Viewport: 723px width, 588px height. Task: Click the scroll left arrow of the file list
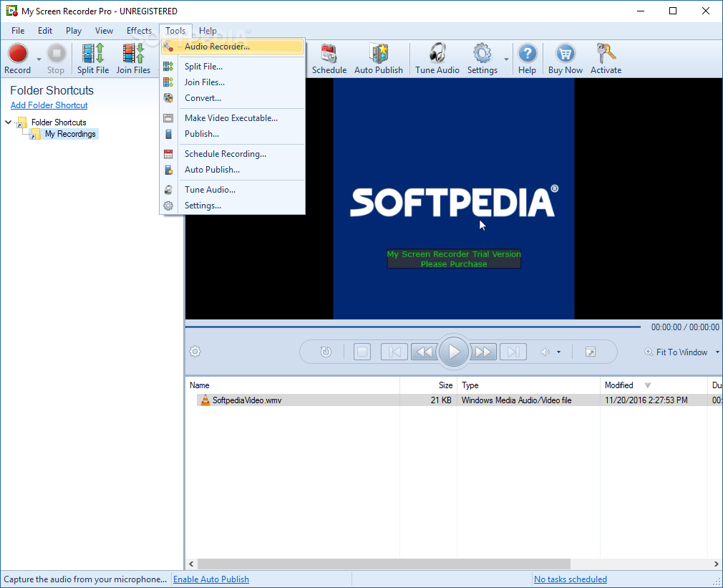tap(191, 564)
